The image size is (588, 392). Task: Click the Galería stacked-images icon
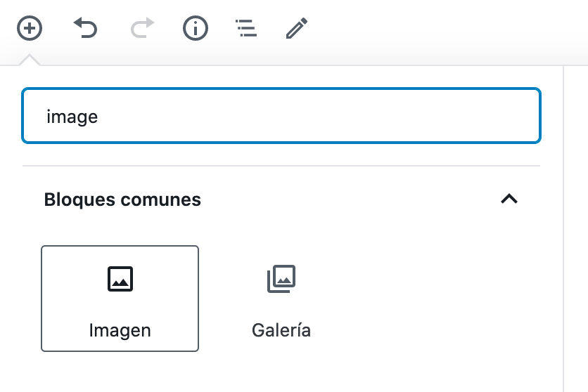click(281, 279)
